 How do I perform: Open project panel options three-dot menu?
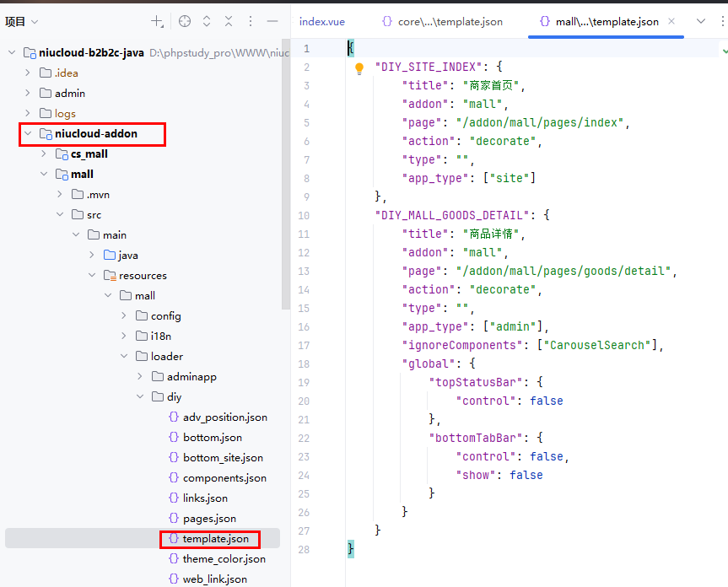(251, 21)
